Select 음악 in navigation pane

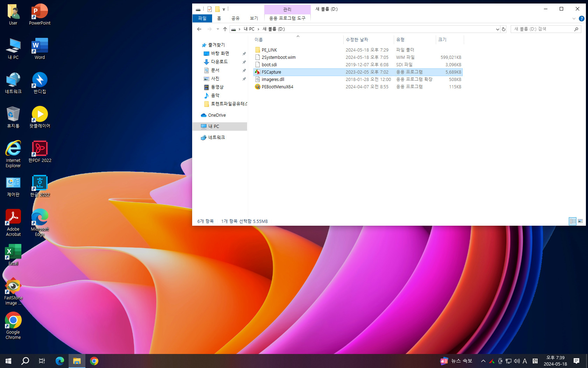tap(215, 95)
